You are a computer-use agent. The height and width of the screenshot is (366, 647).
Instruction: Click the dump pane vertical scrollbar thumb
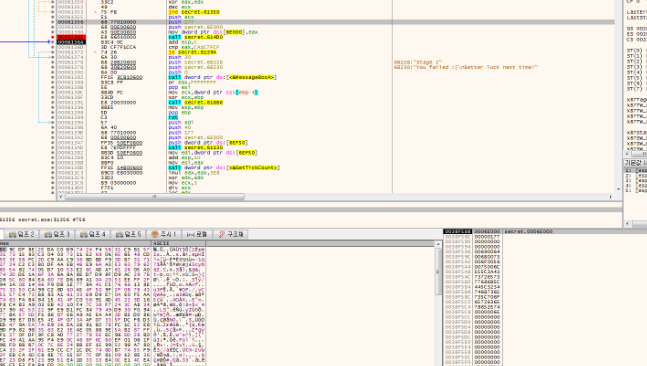(x=438, y=272)
